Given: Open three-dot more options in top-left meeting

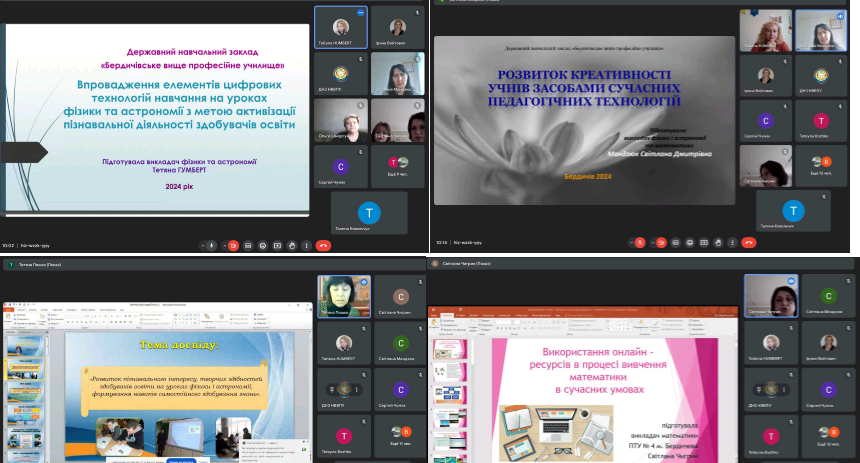Looking at the screenshot, I should click(306, 245).
